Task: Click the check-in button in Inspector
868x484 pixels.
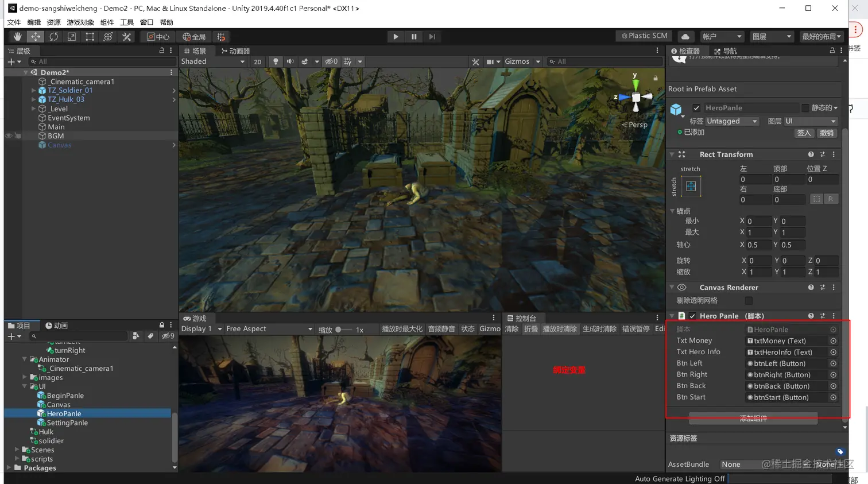Action: pyautogui.click(x=804, y=133)
